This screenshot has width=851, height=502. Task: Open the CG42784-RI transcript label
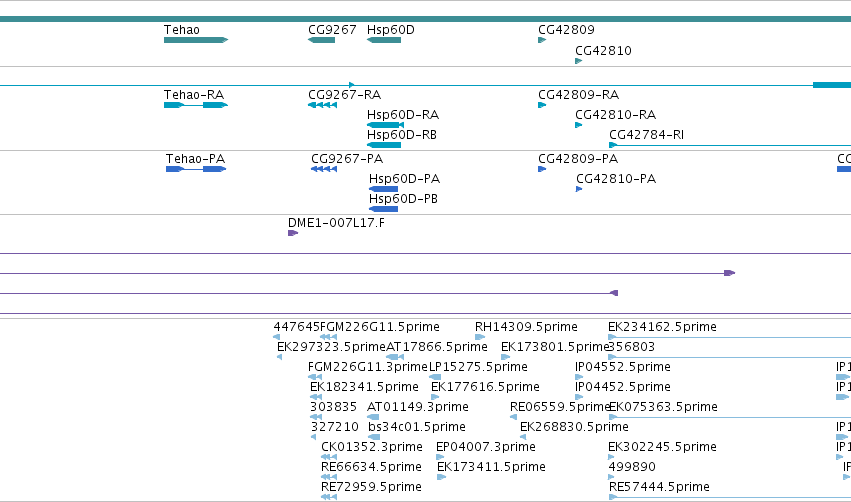point(646,135)
